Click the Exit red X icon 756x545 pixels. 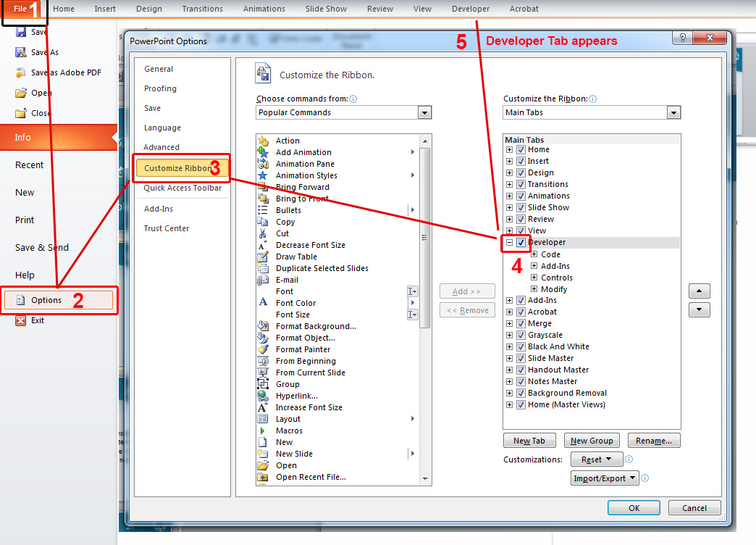[x=21, y=320]
